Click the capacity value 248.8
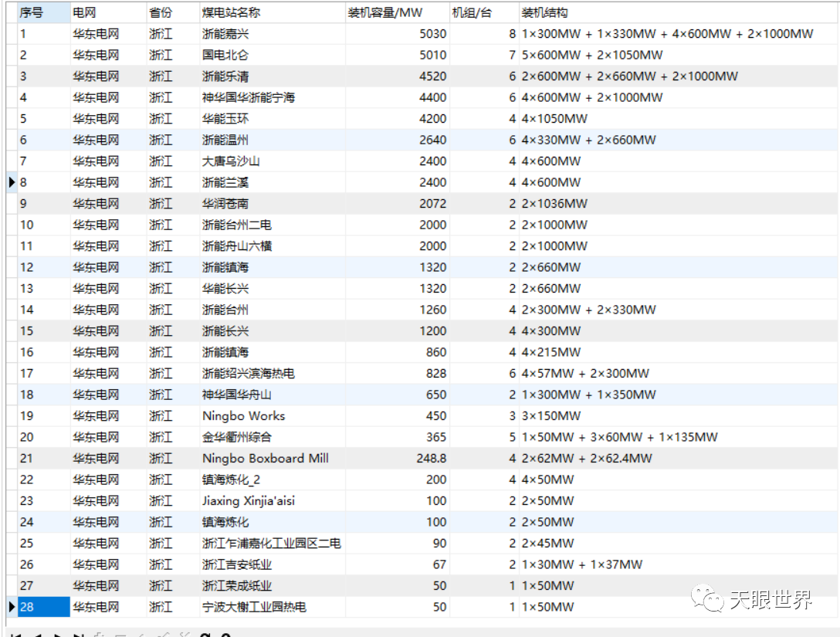Screen dimensions: 840x637 pyautogui.click(x=397, y=459)
